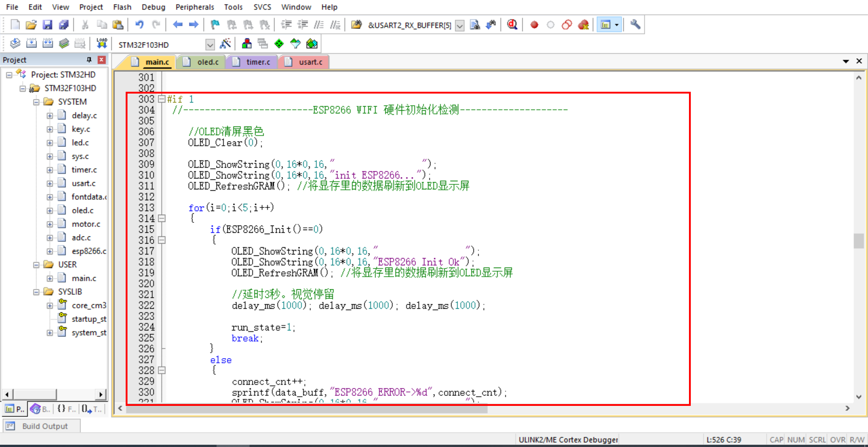Image resolution: width=868 pixels, height=447 pixels.
Task: Start or stop the debug session
Action: [512, 24]
